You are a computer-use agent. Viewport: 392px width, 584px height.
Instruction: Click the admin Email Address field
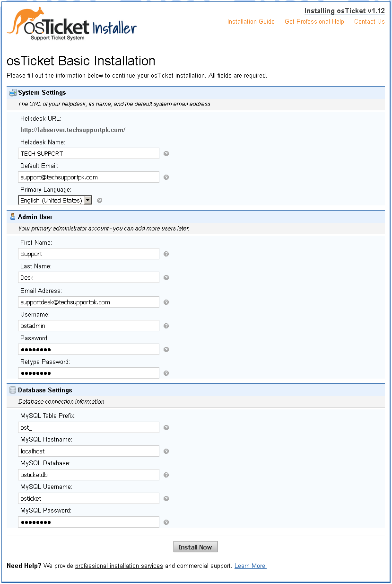pyautogui.click(x=89, y=302)
